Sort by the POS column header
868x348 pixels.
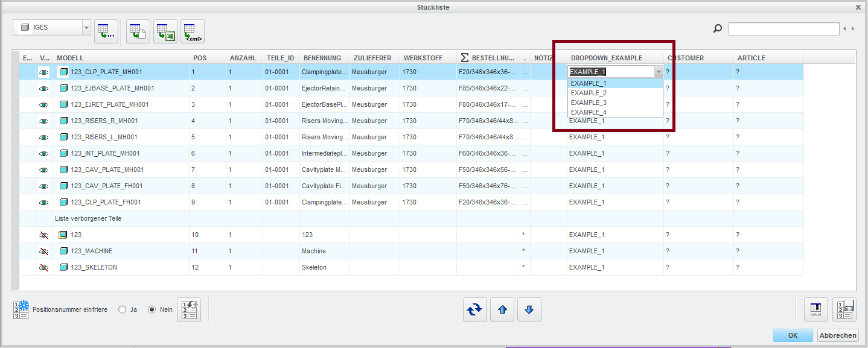(x=208, y=58)
